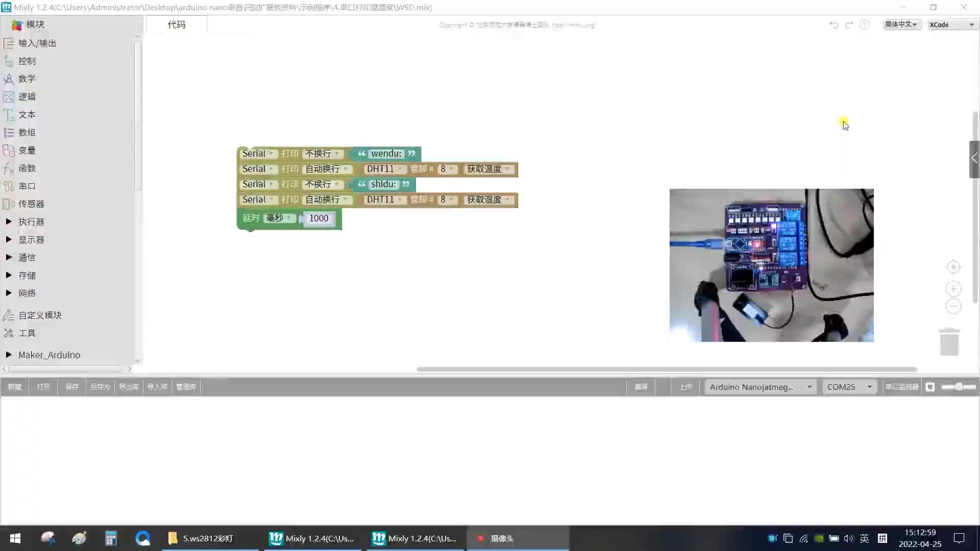Click the 串口监视器 (Serial Monitor) button
980x551 pixels.
(900, 386)
